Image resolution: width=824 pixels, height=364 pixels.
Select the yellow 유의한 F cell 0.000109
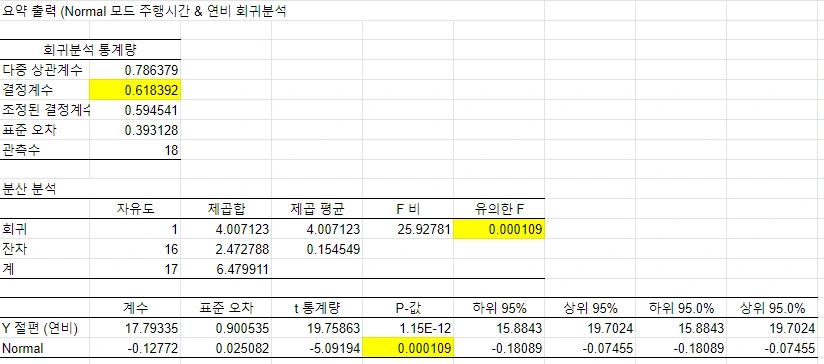point(499,229)
